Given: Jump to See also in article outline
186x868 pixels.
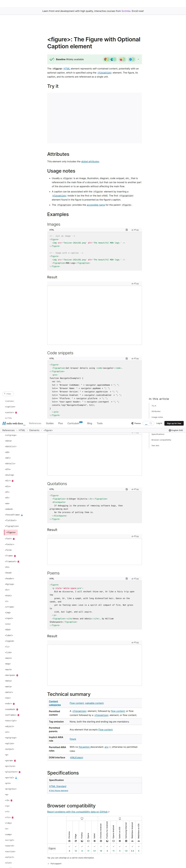Looking at the screenshot, I should click(x=155, y=445).
